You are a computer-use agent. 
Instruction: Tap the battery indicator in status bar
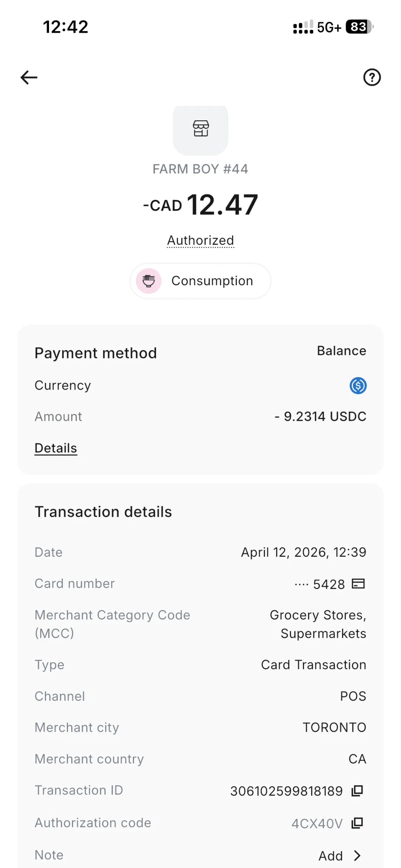coord(359,27)
